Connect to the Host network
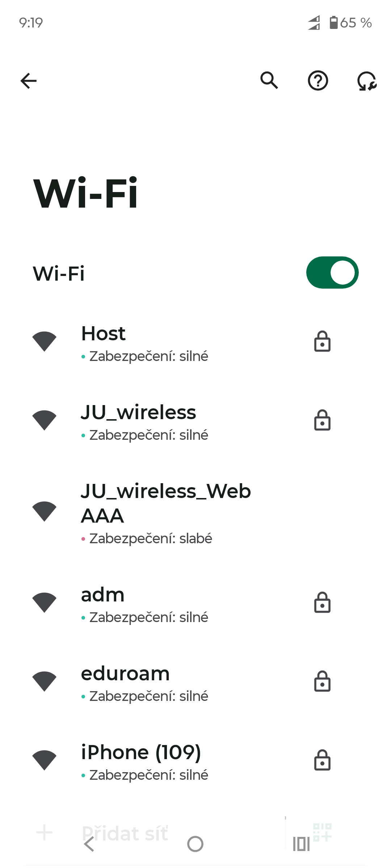Image resolution: width=391 pixels, height=868 pixels. (x=145, y=342)
